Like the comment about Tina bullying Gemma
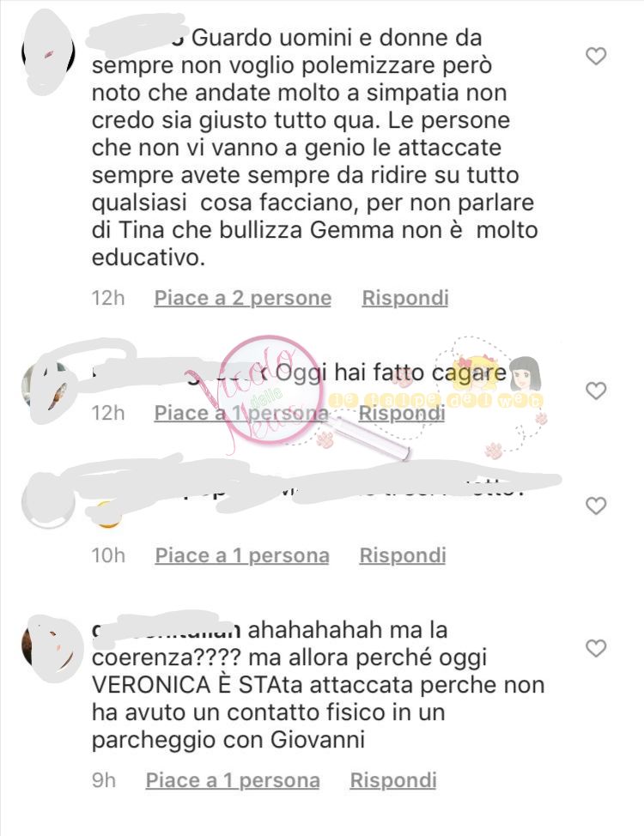The height and width of the screenshot is (836, 644). pos(596,56)
